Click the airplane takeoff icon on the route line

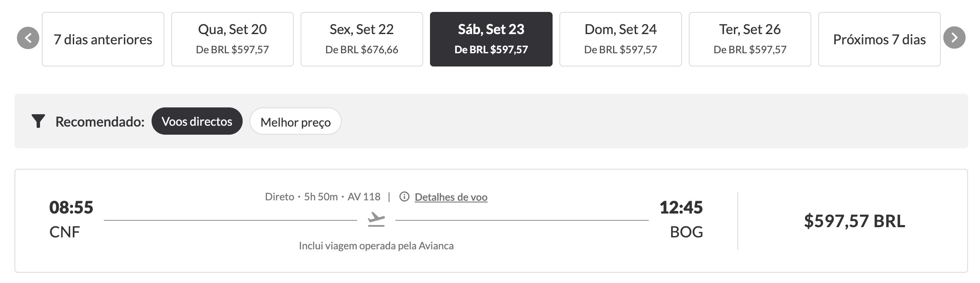coord(376,220)
